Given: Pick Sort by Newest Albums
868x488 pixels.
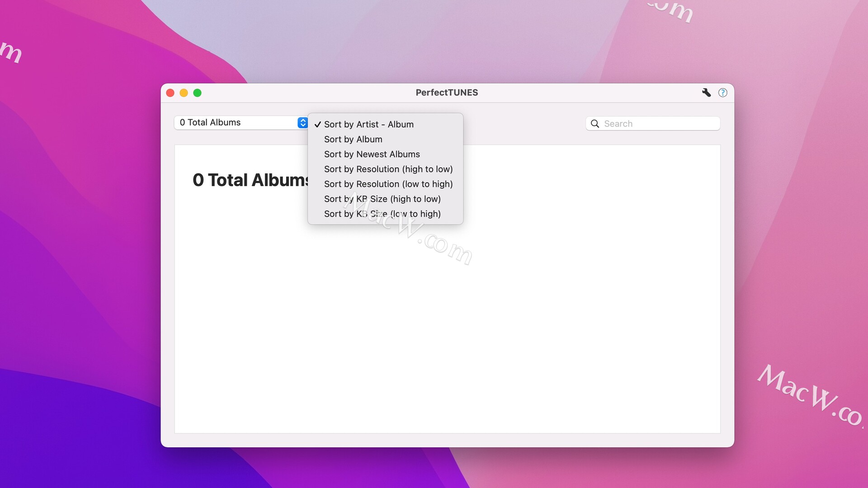Looking at the screenshot, I should [386, 154].
